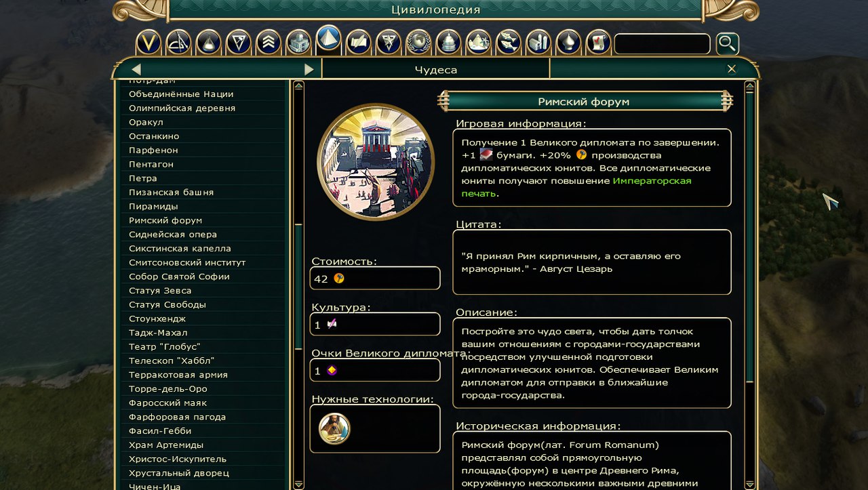868x490 pixels.
Task: Open the Civilopedia home page V icon
Action: [149, 43]
